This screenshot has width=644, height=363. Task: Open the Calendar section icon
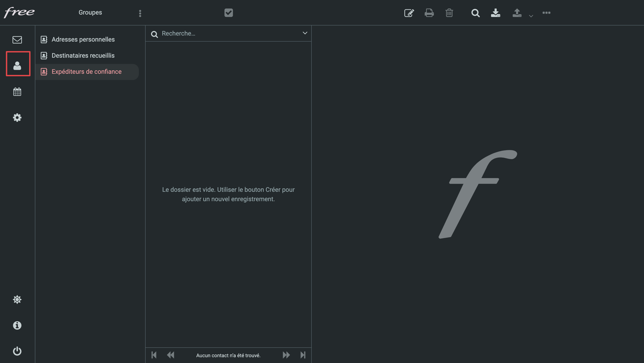click(17, 92)
